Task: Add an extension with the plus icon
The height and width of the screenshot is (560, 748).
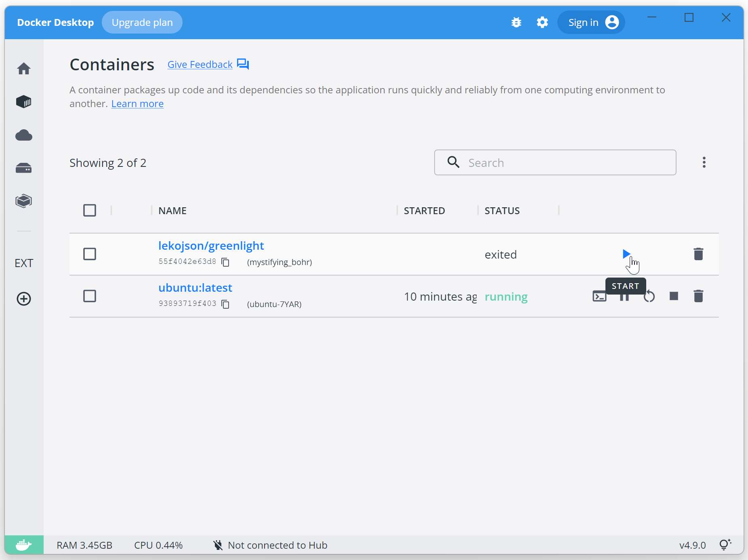Action: click(x=24, y=299)
